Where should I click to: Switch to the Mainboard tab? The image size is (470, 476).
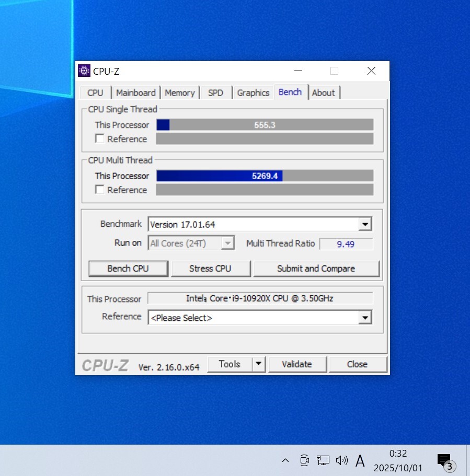tap(136, 92)
